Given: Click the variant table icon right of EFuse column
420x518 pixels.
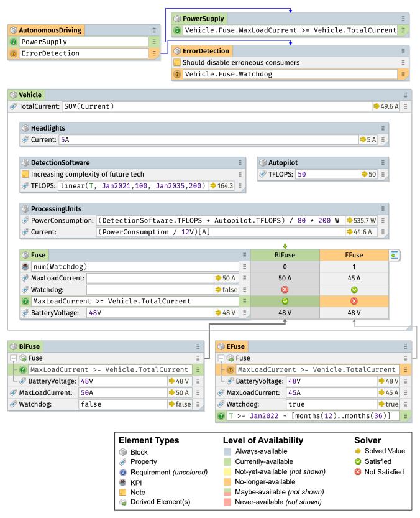Looking at the screenshot, I should (x=395, y=255).
